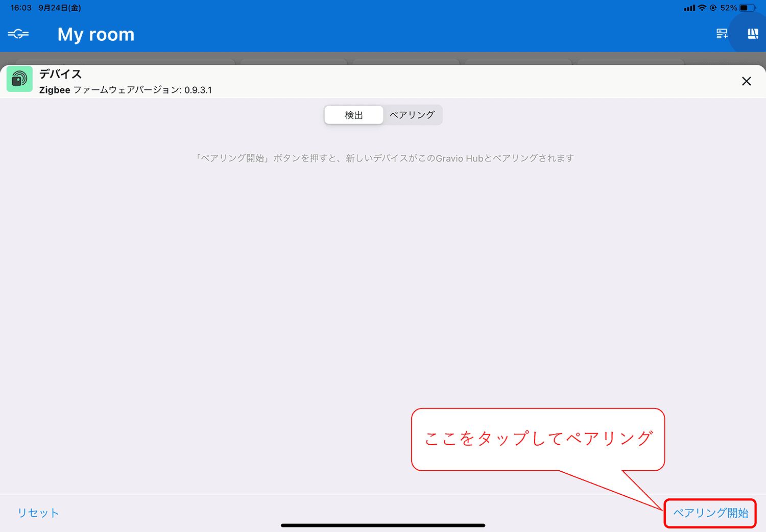
Task: Tap ペアリング開始 to start pairing
Action: 710,513
